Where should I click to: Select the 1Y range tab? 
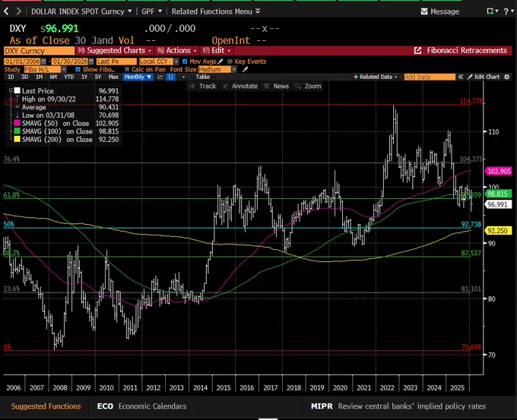click(84, 77)
